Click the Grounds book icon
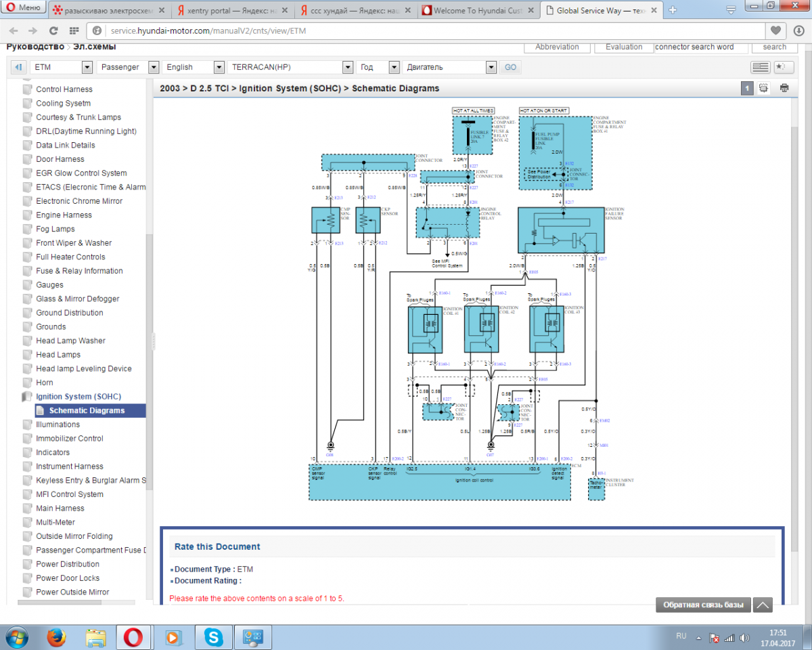Image resolution: width=812 pixels, height=650 pixels. pos(27,326)
